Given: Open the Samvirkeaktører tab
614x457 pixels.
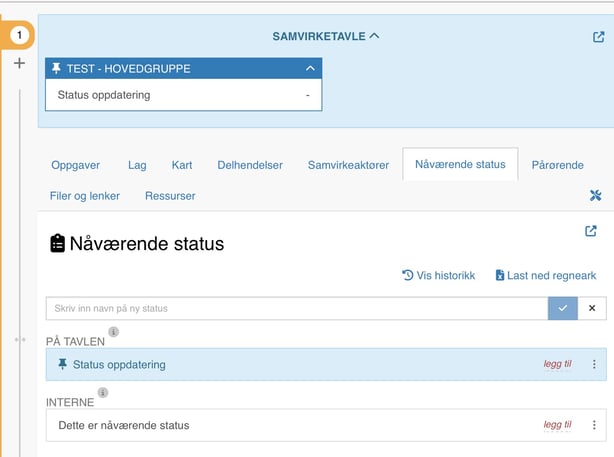Looking at the screenshot, I should 347,165.
